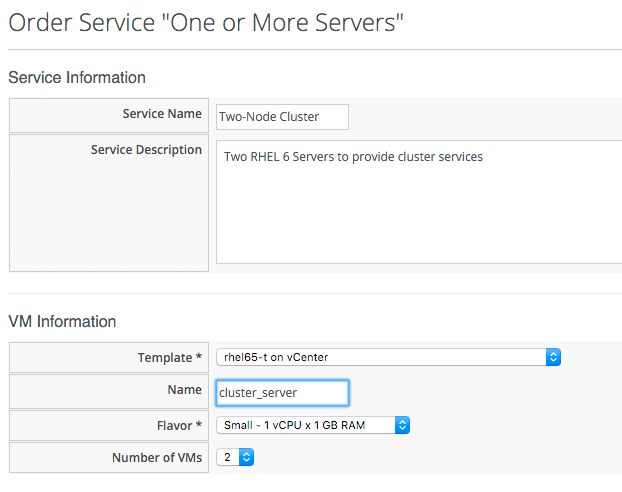Image resolution: width=622 pixels, height=492 pixels.
Task: Click the "Service Information" section heading
Action: pyautogui.click(x=77, y=77)
